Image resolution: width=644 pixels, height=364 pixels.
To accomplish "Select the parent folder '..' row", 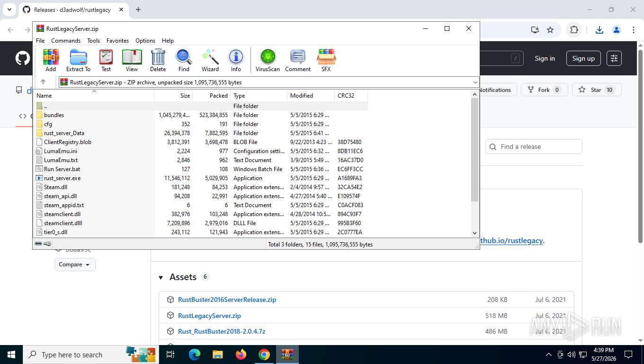I will (x=201, y=106).
